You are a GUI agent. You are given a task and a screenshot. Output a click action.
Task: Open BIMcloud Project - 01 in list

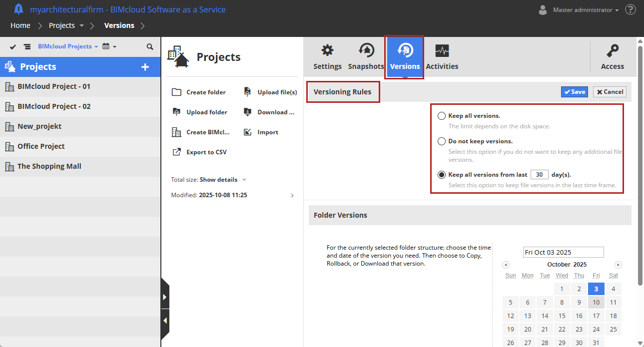[x=80, y=87]
